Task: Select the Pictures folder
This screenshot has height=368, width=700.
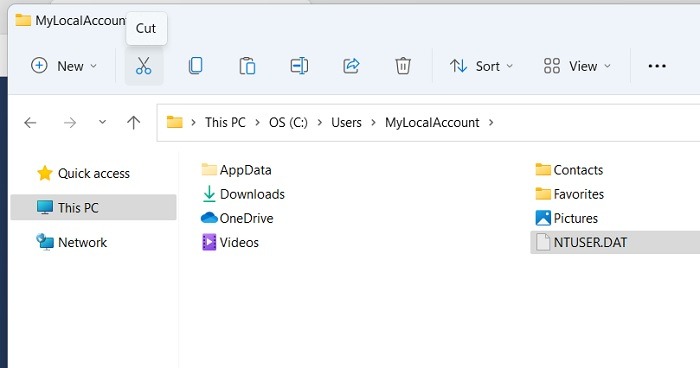Action: [567, 218]
